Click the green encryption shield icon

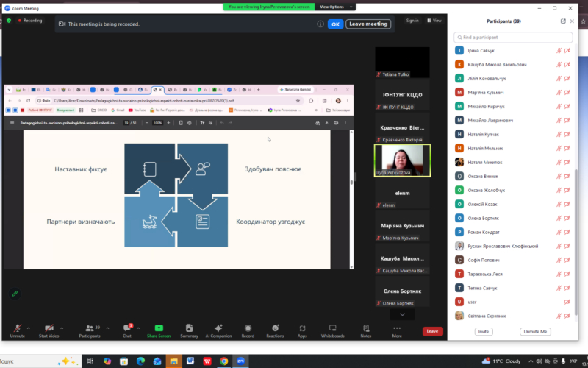(x=9, y=21)
